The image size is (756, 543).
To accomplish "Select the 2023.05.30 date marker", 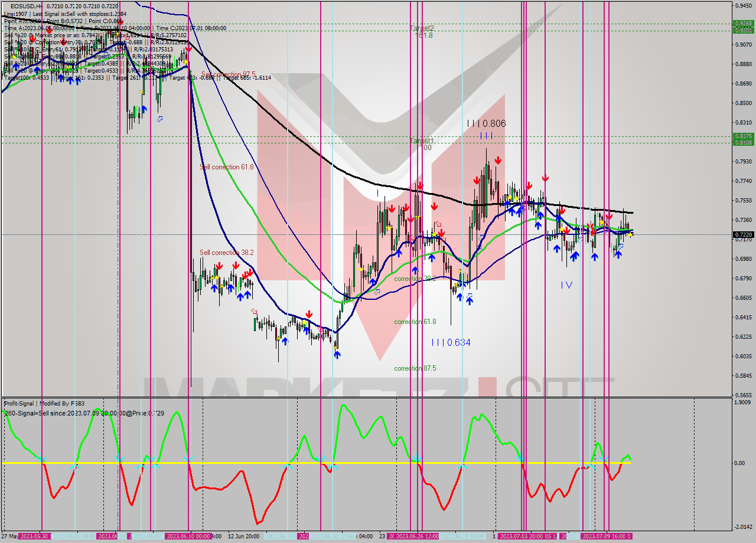I will pyautogui.click(x=35, y=536).
